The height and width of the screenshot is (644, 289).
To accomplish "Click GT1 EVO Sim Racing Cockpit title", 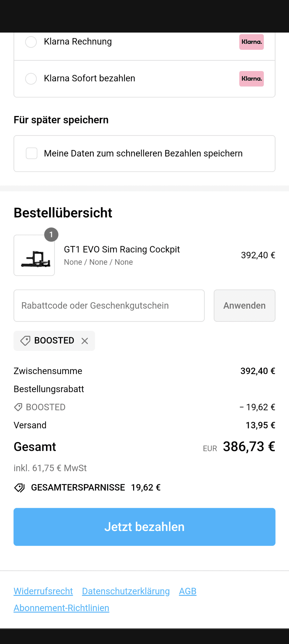I will [x=122, y=249].
